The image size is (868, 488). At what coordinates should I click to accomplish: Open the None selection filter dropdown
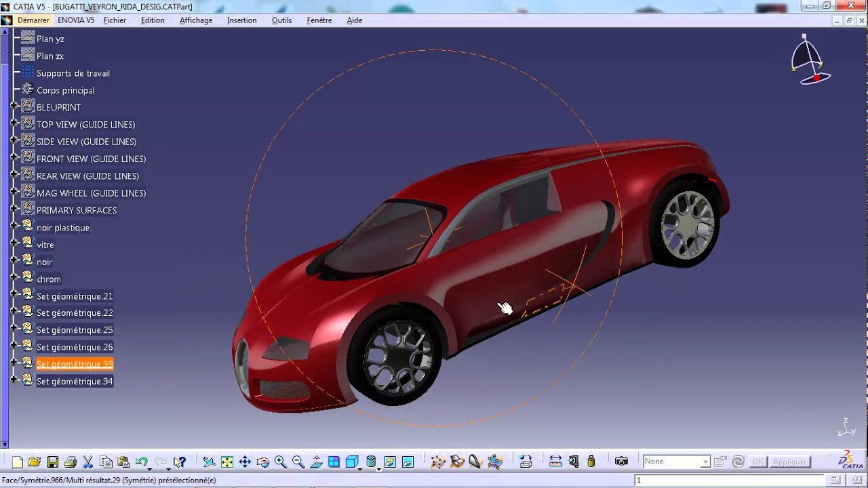tap(705, 462)
